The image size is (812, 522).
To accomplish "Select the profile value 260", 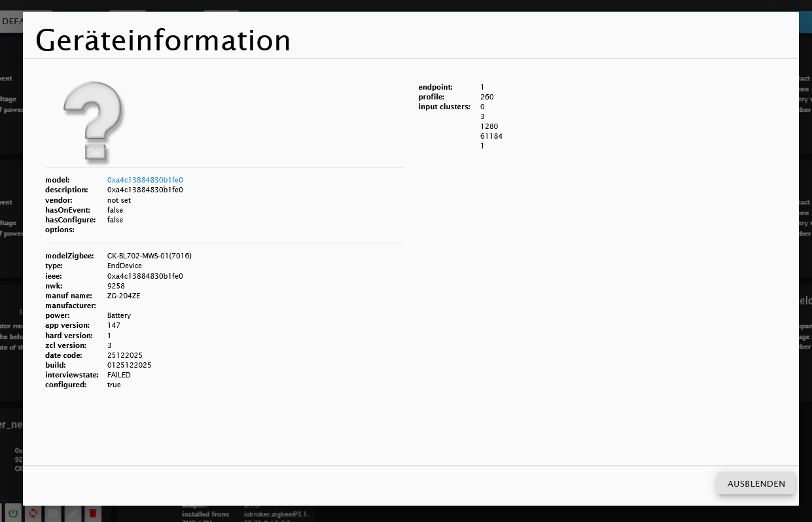I will (x=487, y=97).
